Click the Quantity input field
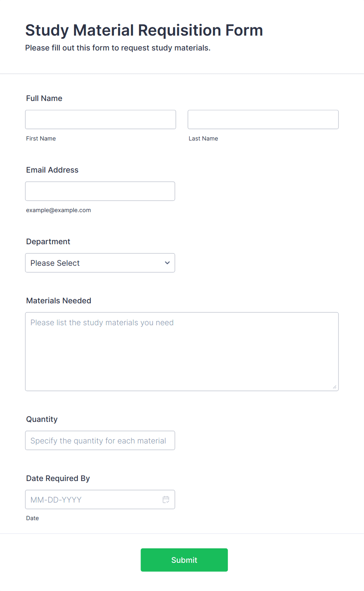The width and height of the screenshot is (364, 591). tap(100, 441)
